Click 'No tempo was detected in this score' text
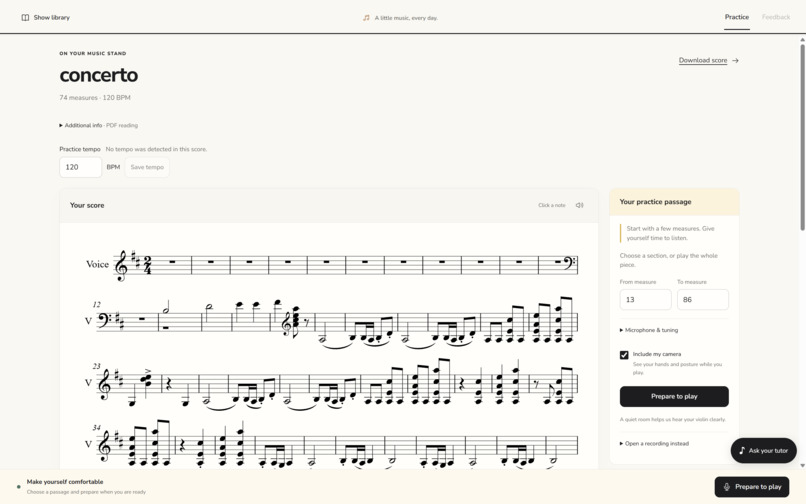This screenshot has height=504, width=806. (x=156, y=149)
